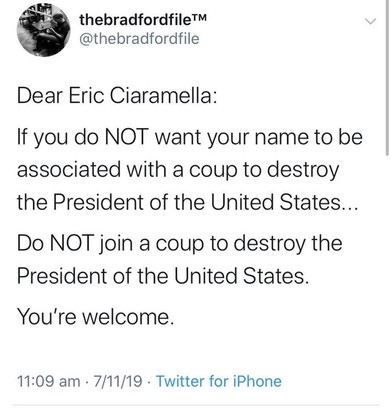Click the "You're welcome." sentence
Image resolution: width=392 pixels, height=408 pixels.
[96, 317]
